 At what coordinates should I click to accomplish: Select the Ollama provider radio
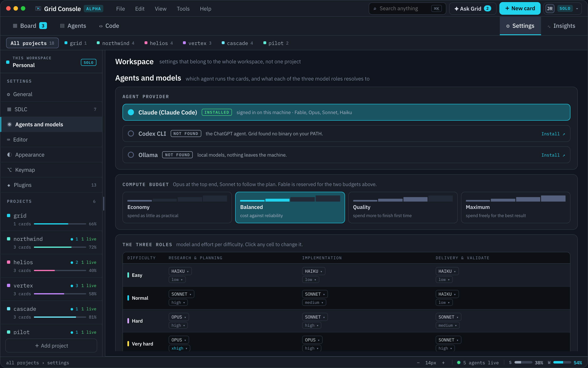coord(131,155)
